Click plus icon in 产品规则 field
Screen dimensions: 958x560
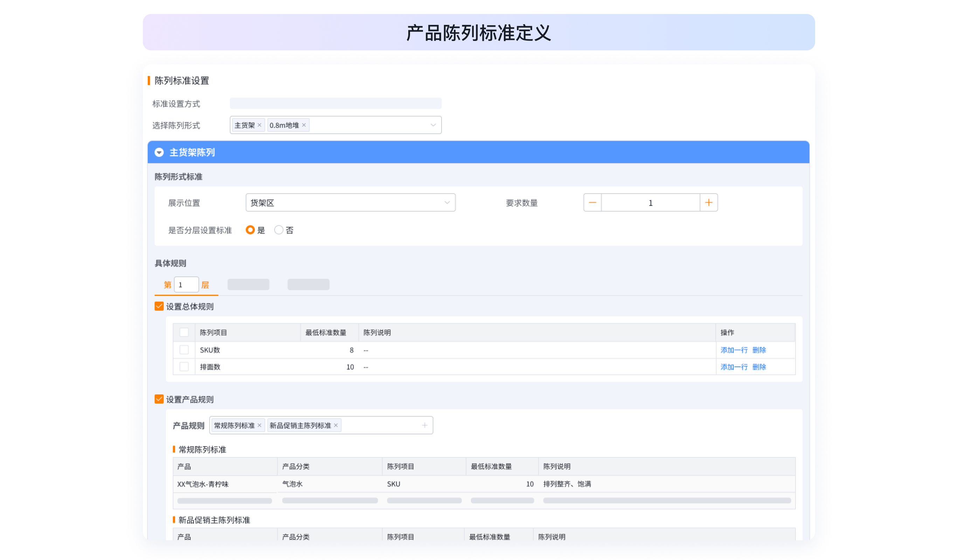click(425, 425)
